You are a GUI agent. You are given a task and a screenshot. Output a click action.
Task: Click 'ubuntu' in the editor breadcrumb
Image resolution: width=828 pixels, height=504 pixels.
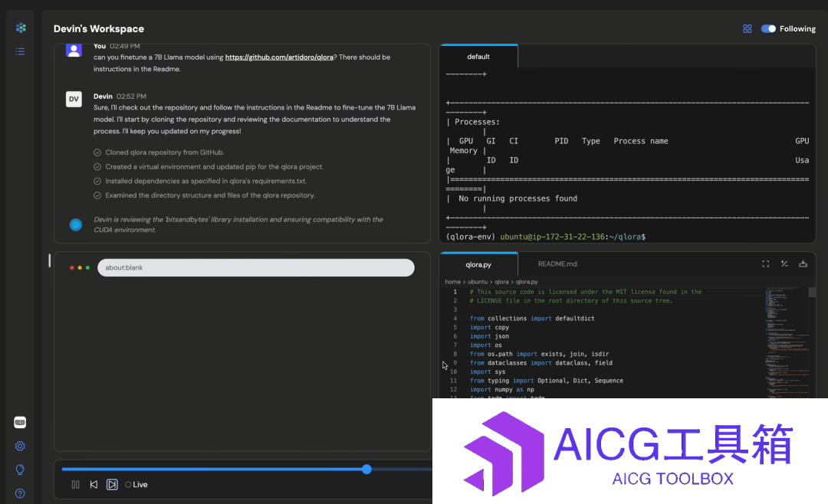point(478,282)
